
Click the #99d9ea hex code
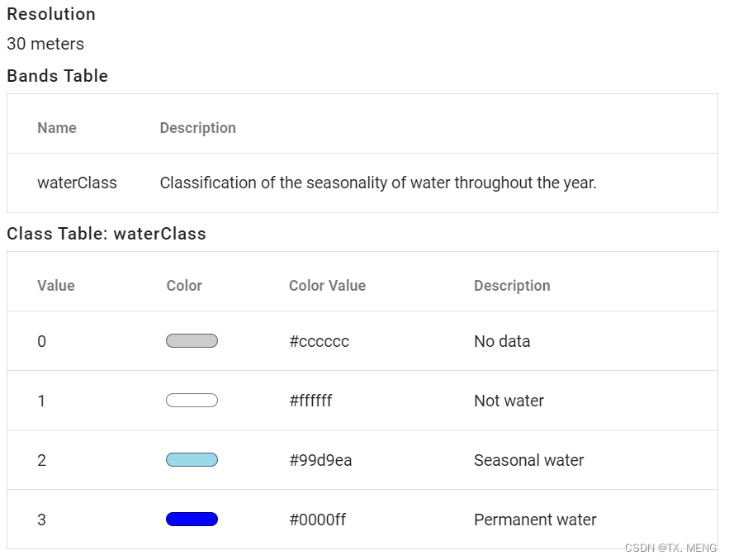tap(320, 460)
